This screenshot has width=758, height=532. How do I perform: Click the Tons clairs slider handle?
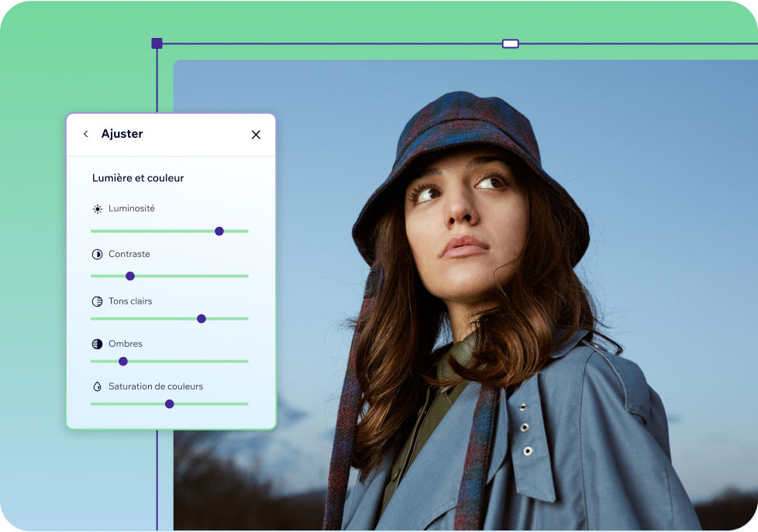[x=202, y=319]
